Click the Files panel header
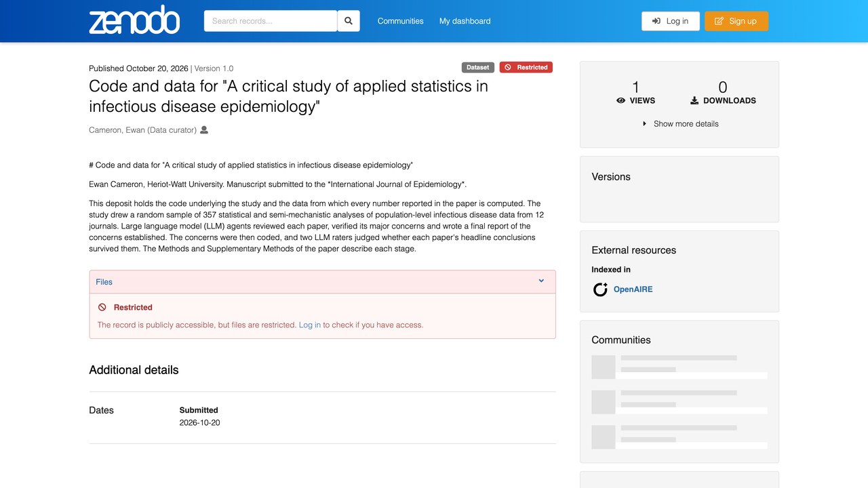The height and width of the screenshot is (488, 868). pos(323,282)
